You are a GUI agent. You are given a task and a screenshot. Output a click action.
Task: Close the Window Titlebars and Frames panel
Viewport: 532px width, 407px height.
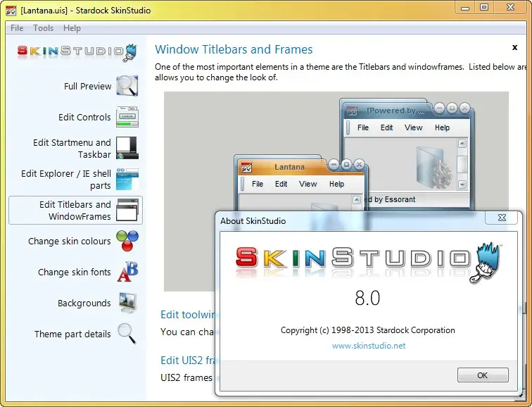click(514, 47)
